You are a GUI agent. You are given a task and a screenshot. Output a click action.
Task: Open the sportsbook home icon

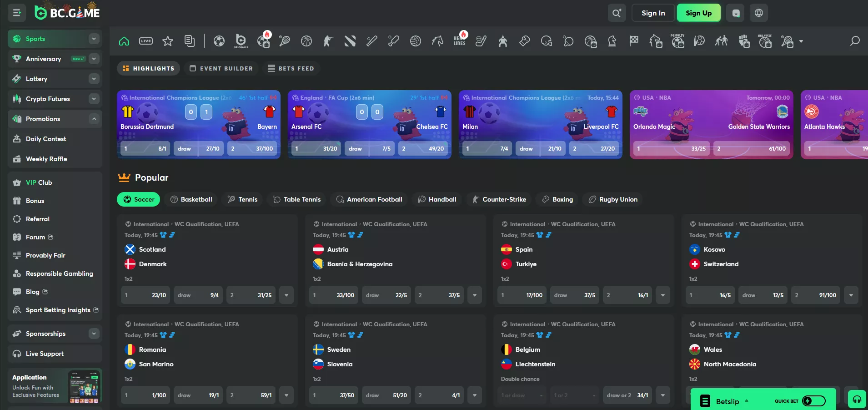[x=124, y=41]
